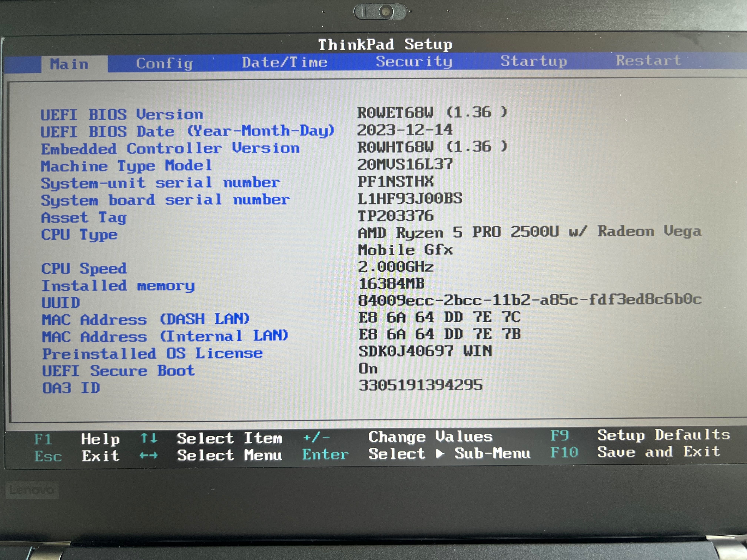Click BIOS version value R0WET68W (1.36)
The height and width of the screenshot is (560, 747).
coord(432,112)
